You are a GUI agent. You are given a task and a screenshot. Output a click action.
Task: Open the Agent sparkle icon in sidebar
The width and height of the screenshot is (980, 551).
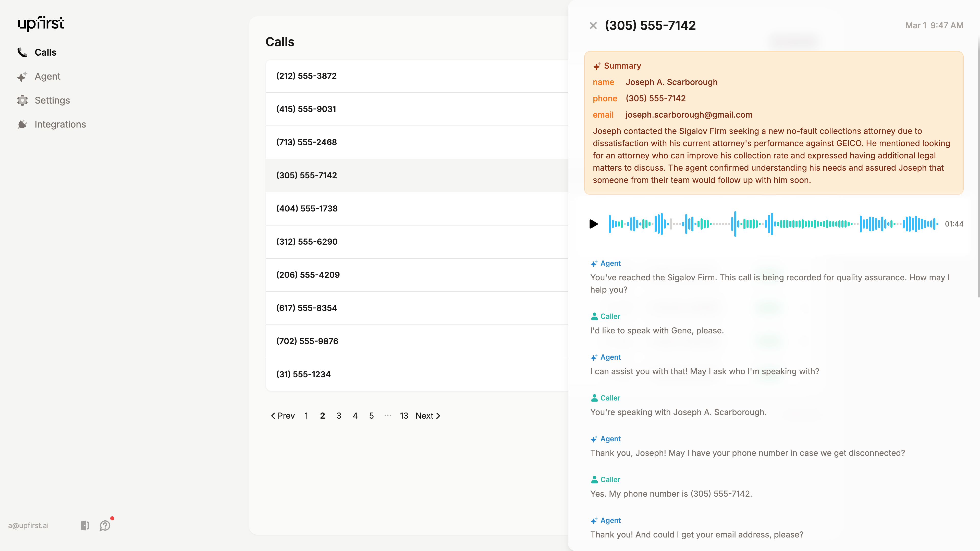22,77
